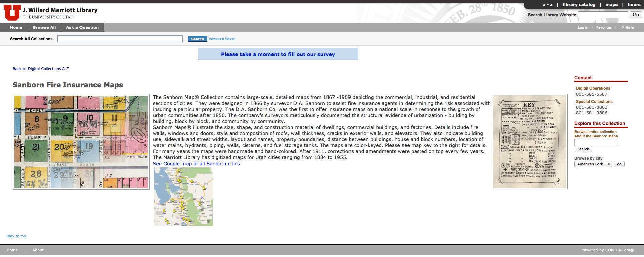This screenshot has height=257, width=644.
Task: Click the Sanborn Fire Insurance Maps heading
Action: click(x=68, y=85)
